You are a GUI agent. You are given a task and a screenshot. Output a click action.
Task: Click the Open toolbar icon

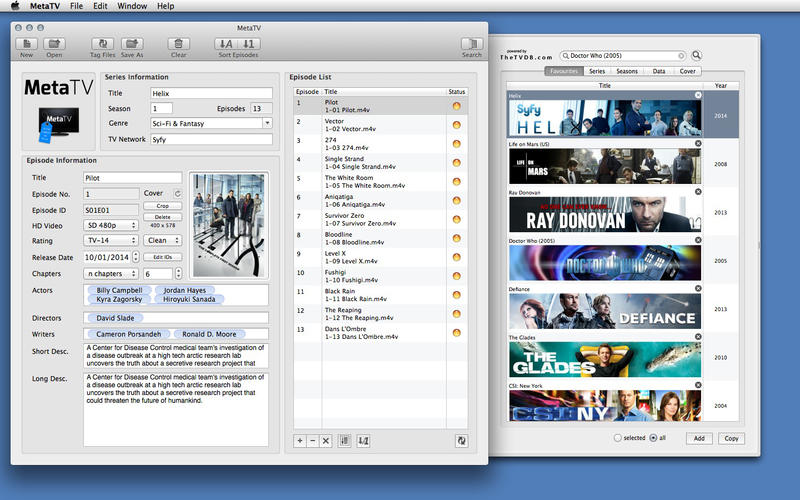click(54, 44)
